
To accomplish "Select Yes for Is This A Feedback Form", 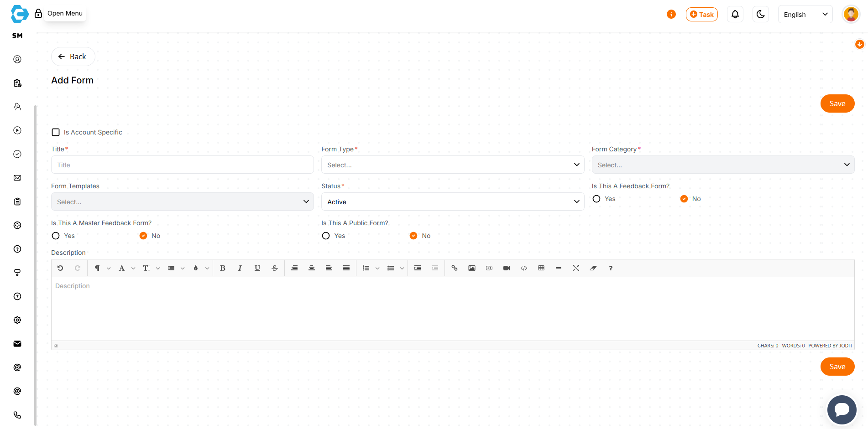I will [596, 199].
